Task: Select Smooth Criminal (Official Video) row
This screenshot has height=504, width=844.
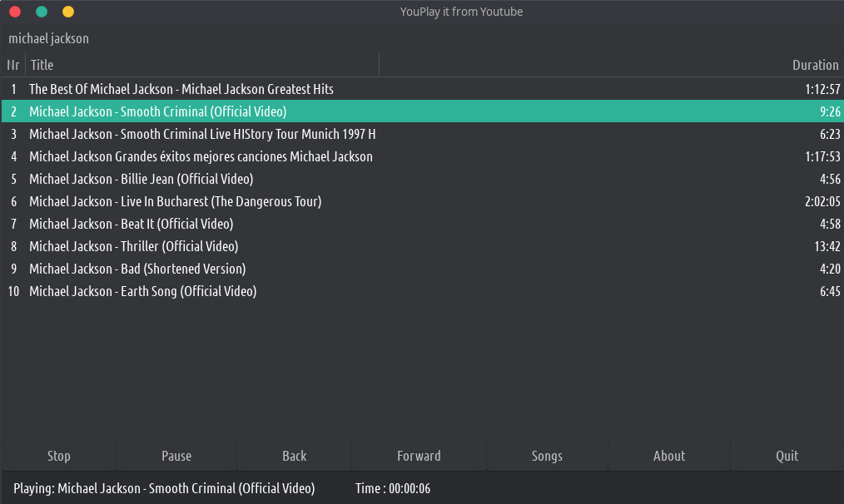Action: coord(422,111)
